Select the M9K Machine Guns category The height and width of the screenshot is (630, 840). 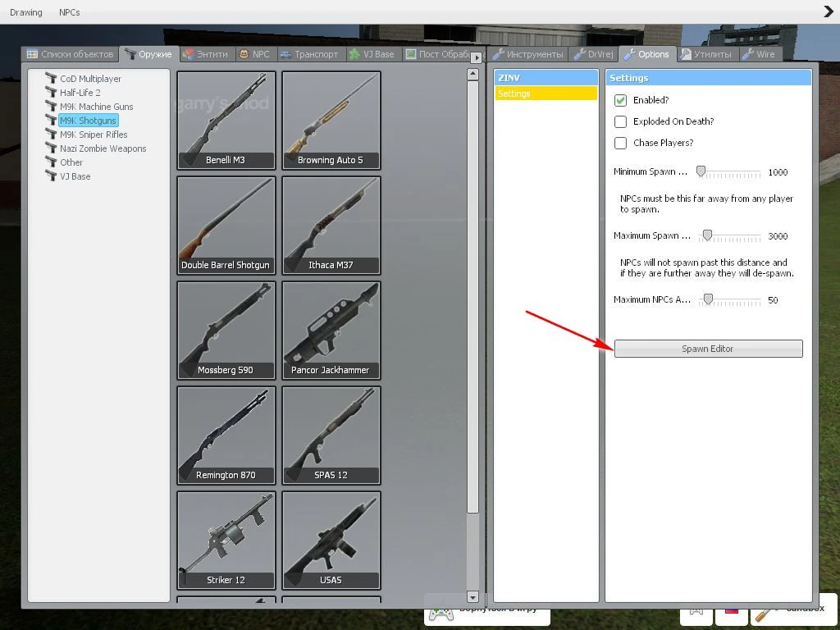[97, 107]
